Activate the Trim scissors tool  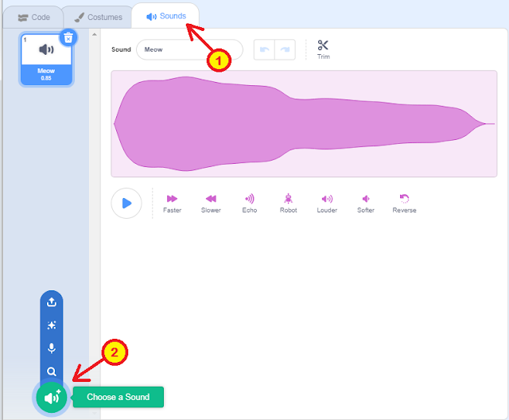(x=324, y=49)
